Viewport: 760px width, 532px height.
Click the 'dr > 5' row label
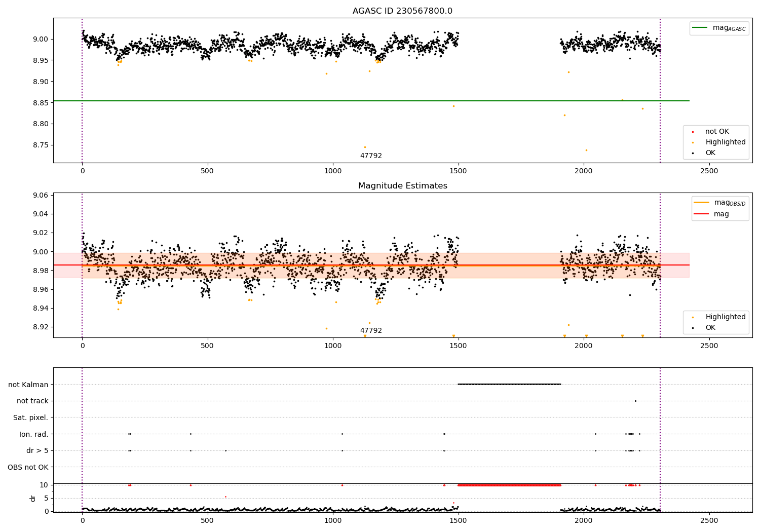(x=37, y=450)
